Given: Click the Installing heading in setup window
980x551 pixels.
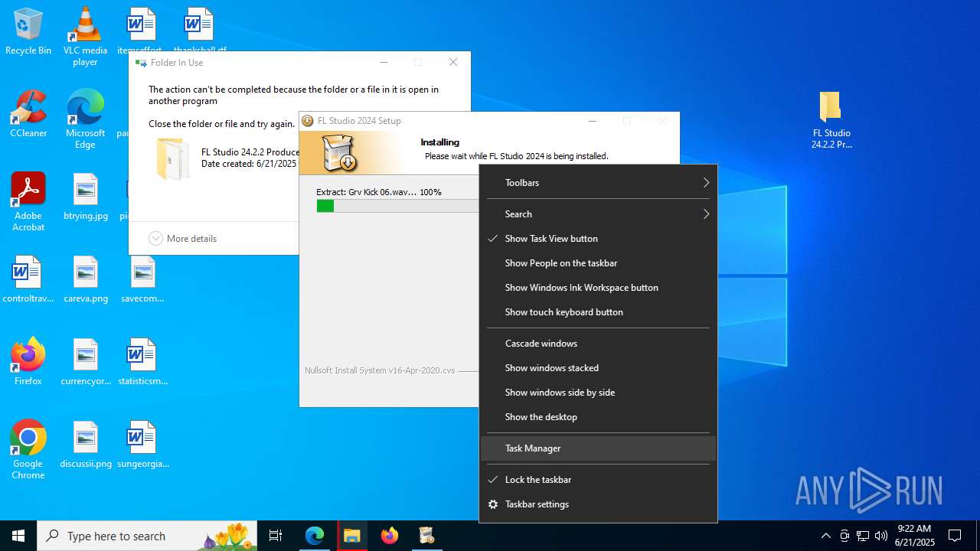Looking at the screenshot, I should click(439, 142).
